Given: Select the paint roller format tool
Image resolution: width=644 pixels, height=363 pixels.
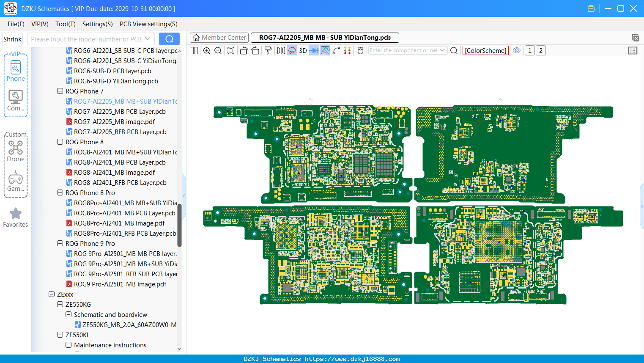Looking at the screenshot, I should click(268, 51).
